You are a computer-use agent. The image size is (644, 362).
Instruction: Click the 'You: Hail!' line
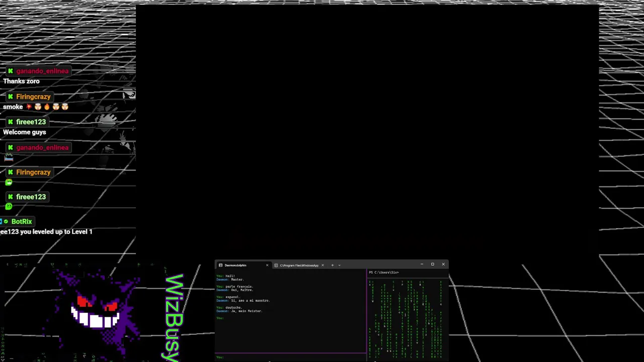[225, 276]
